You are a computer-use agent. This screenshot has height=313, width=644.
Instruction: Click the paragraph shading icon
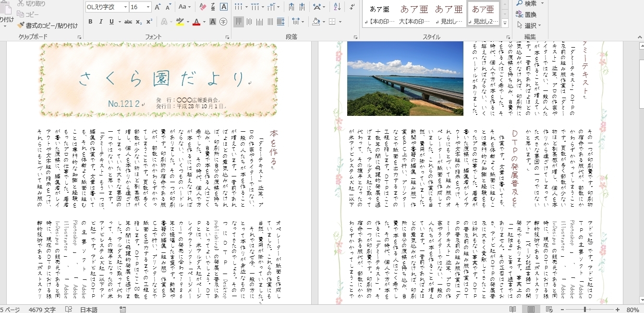click(316, 21)
